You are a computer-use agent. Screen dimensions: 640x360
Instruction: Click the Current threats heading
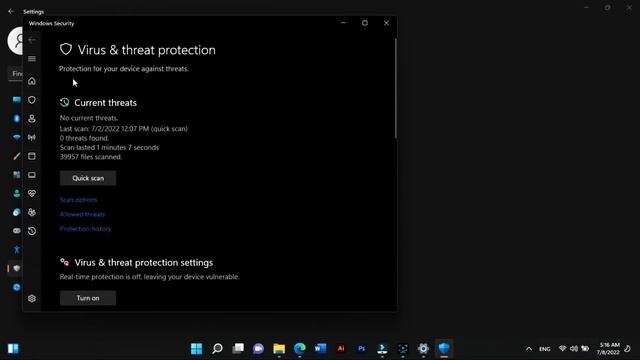point(105,103)
